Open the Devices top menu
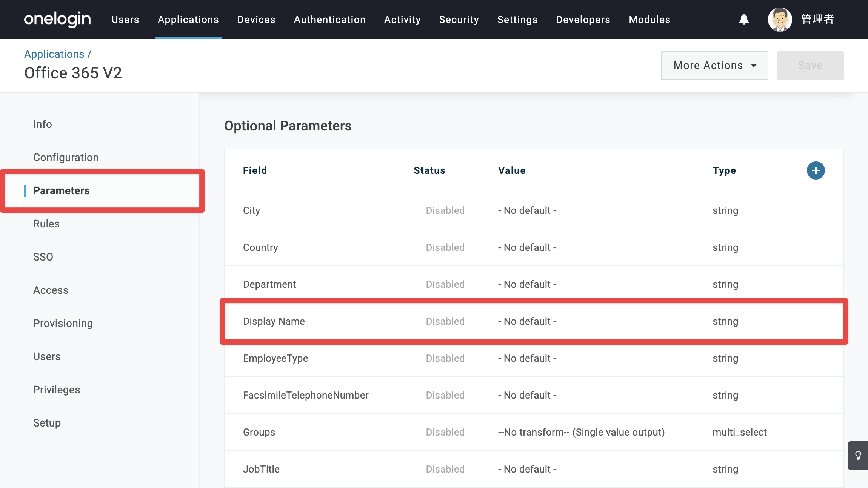 256,20
